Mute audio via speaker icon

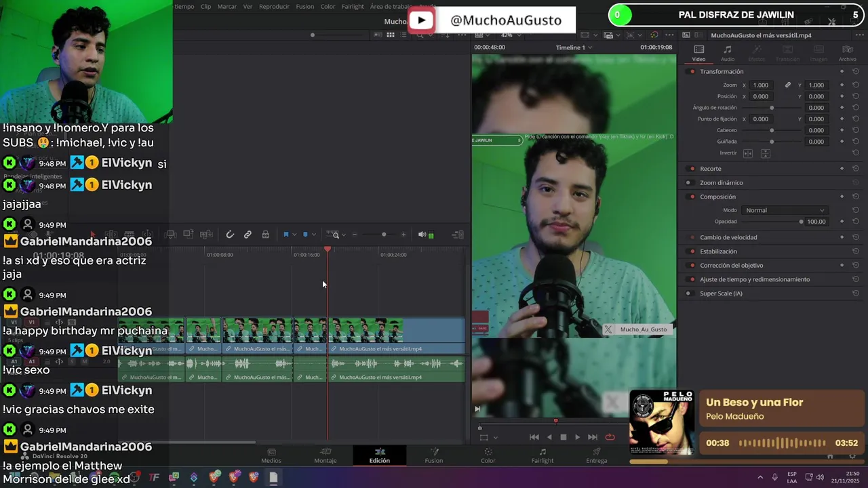click(422, 235)
